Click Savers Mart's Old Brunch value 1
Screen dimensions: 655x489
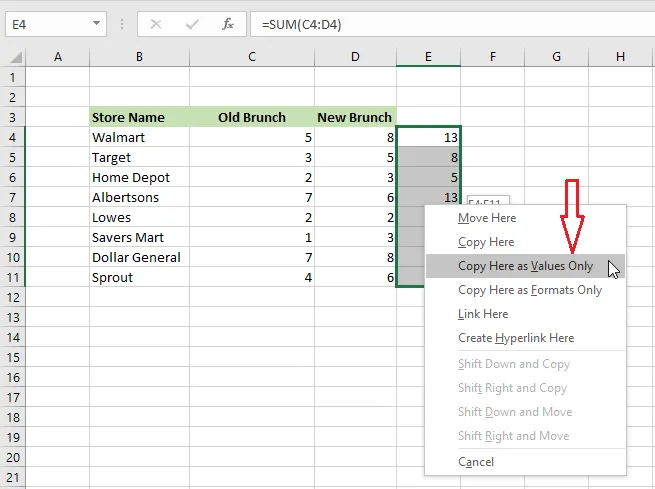point(252,238)
